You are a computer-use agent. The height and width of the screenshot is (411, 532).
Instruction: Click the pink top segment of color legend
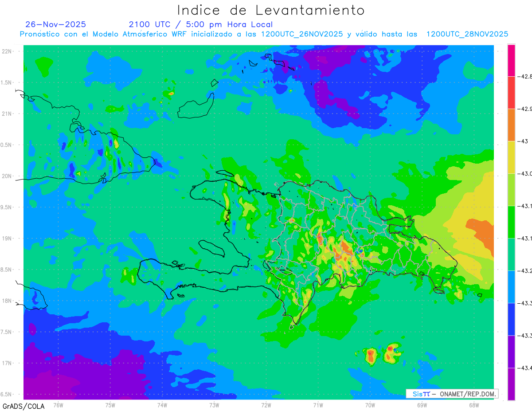(511, 60)
